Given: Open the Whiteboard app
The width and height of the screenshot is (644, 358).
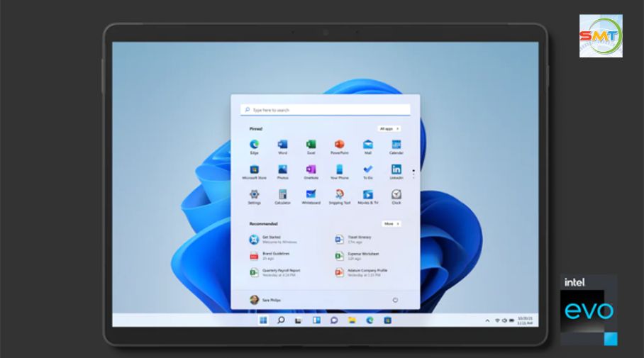Looking at the screenshot, I should pyautogui.click(x=311, y=196).
